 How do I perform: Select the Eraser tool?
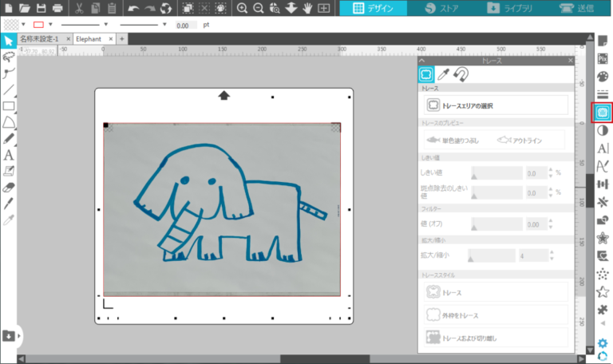click(9, 188)
